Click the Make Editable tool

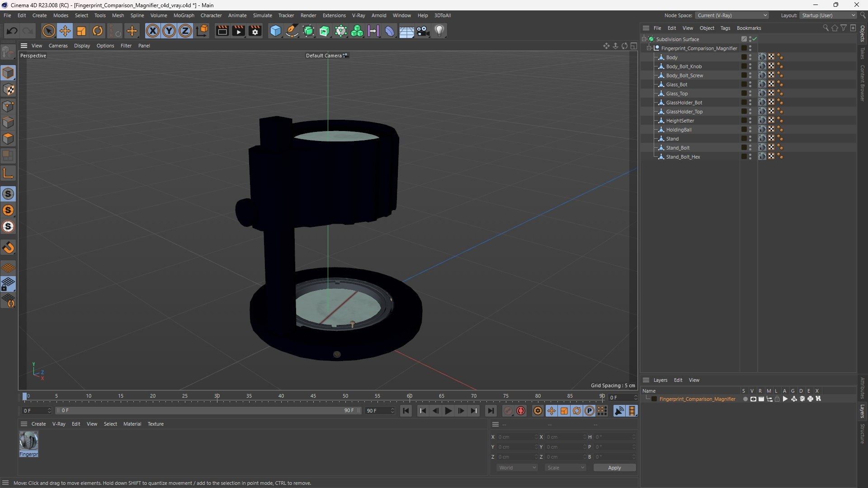pos(8,52)
